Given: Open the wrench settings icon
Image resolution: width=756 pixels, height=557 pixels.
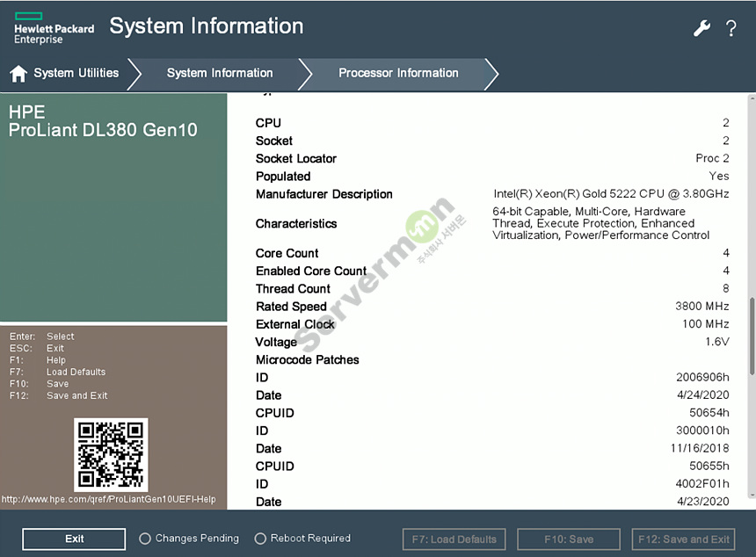Looking at the screenshot, I should click(x=701, y=28).
